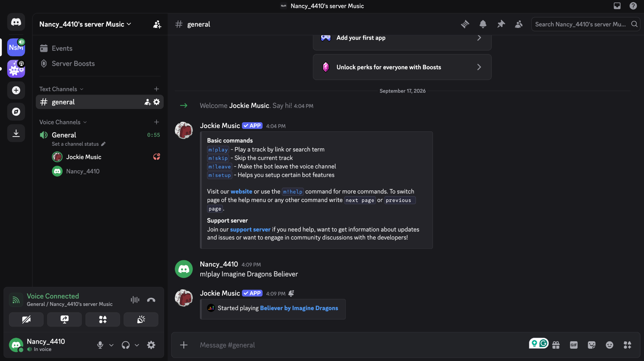644x361 pixels.
Task: Toggle member list visibility icon
Action: pyautogui.click(x=519, y=24)
